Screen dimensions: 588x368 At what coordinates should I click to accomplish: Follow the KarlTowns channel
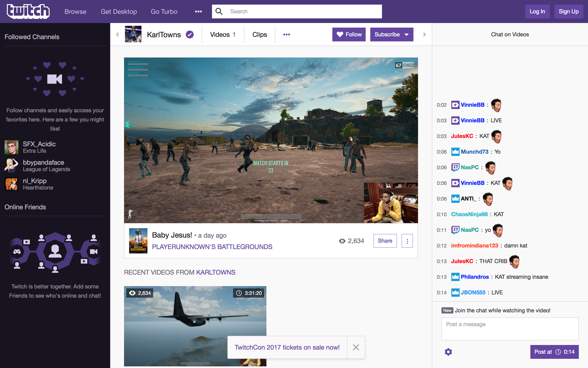point(349,34)
